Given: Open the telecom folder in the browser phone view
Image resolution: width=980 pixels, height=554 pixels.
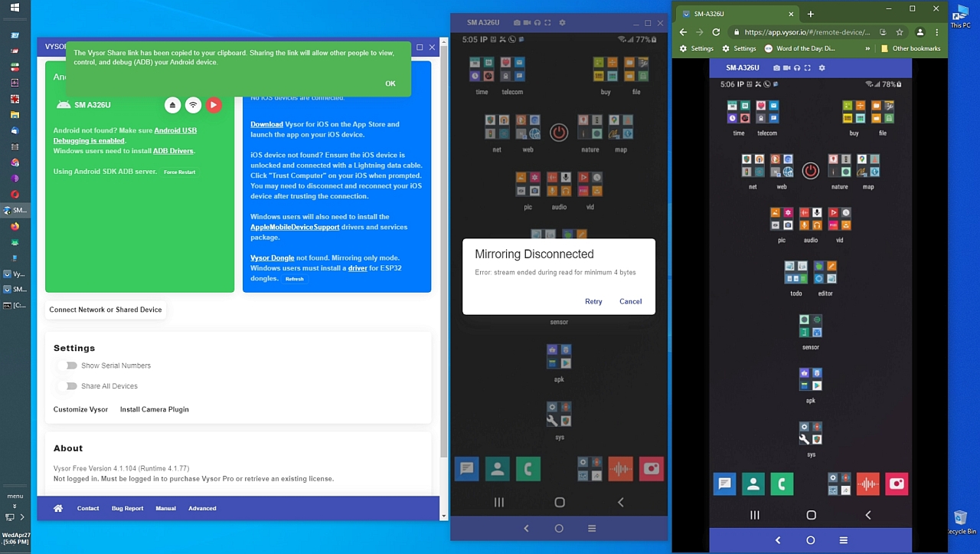Looking at the screenshot, I should click(x=767, y=112).
